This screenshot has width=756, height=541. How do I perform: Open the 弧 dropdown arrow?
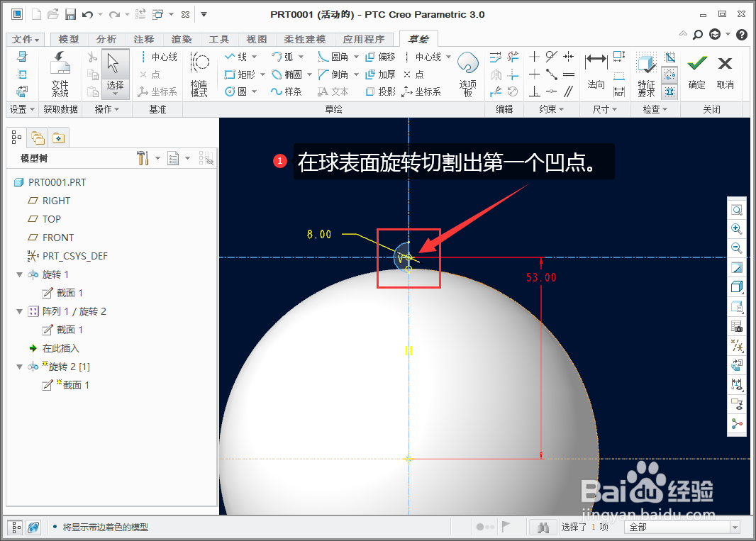pos(301,57)
